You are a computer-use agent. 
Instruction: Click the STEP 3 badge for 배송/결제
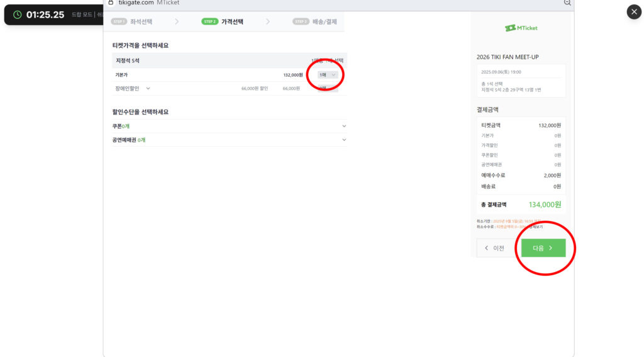click(301, 21)
